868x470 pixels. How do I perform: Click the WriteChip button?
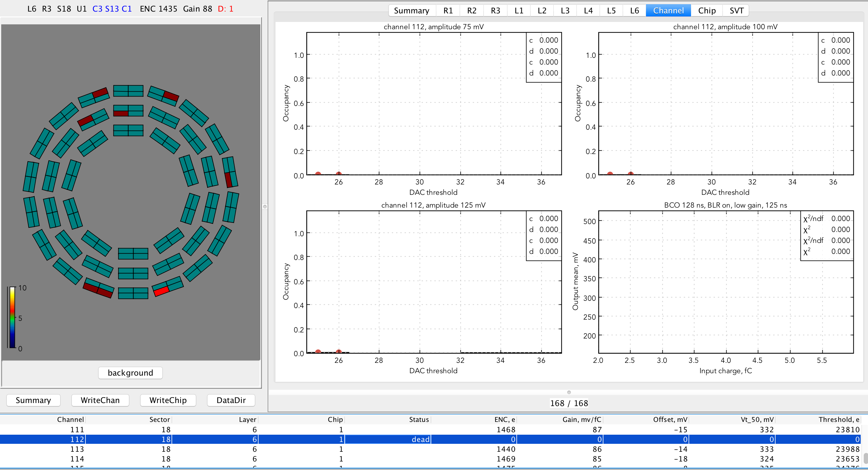point(168,400)
